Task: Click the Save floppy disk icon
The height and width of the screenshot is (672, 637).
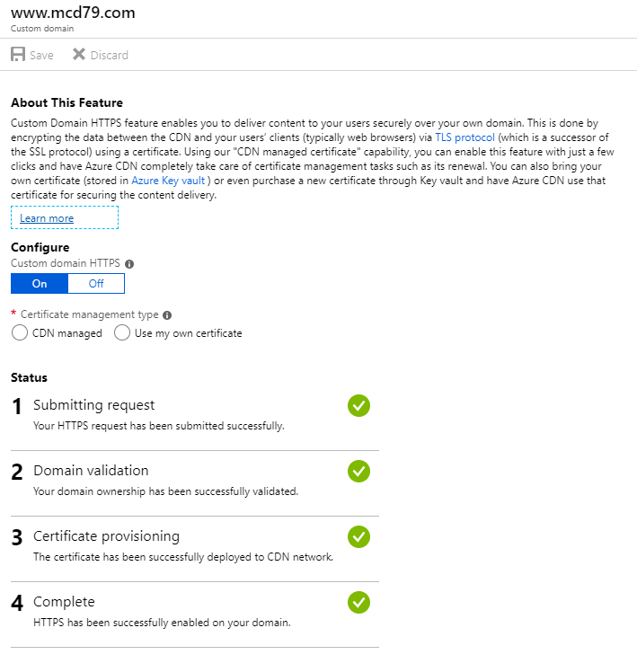Action: click(x=18, y=55)
